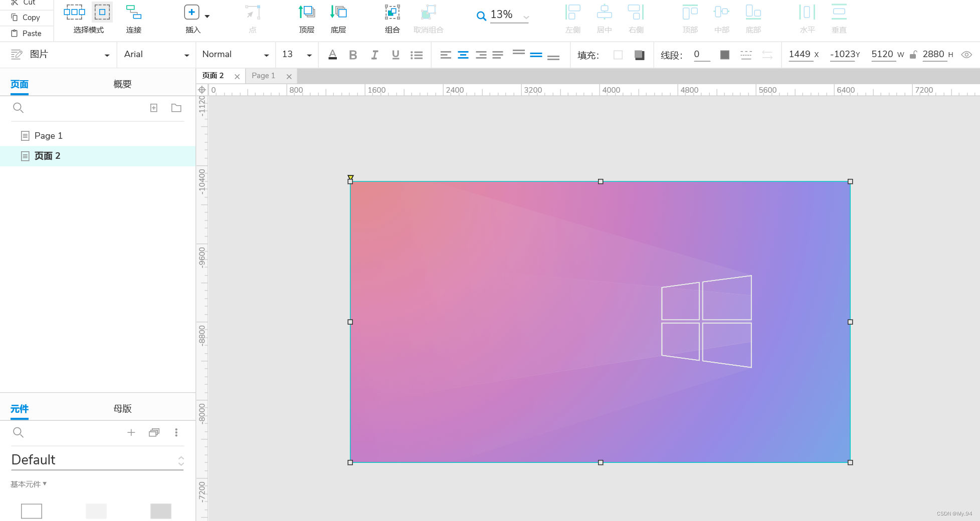Viewport: 980px width, 521px height.
Task: Open the libraries panel options menu
Action: pyautogui.click(x=176, y=432)
